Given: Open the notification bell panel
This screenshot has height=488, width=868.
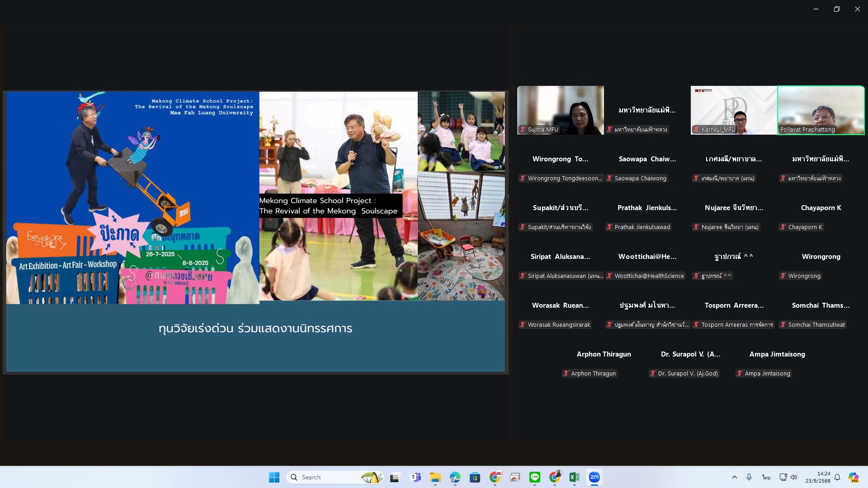Looking at the screenshot, I should [x=837, y=477].
